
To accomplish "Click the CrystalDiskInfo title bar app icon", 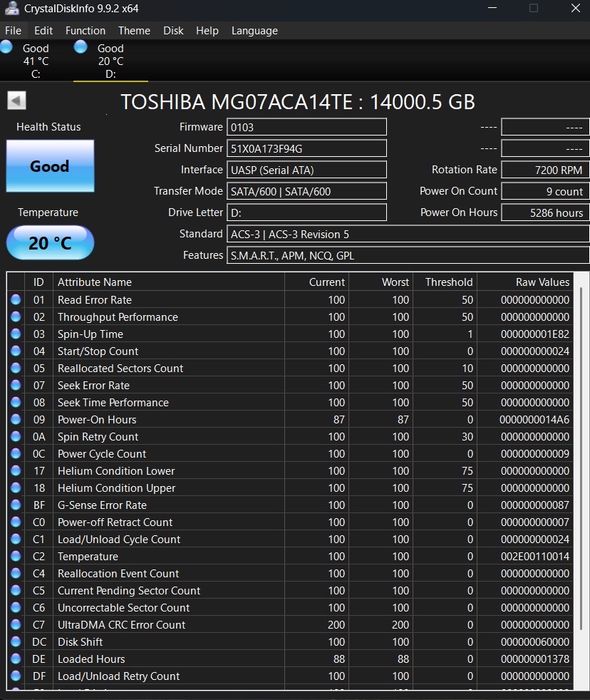I will tap(12, 8).
